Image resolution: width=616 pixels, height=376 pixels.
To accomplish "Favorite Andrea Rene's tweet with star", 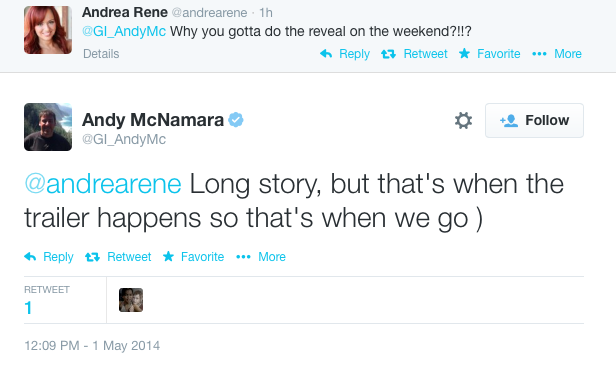I will 490,54.
